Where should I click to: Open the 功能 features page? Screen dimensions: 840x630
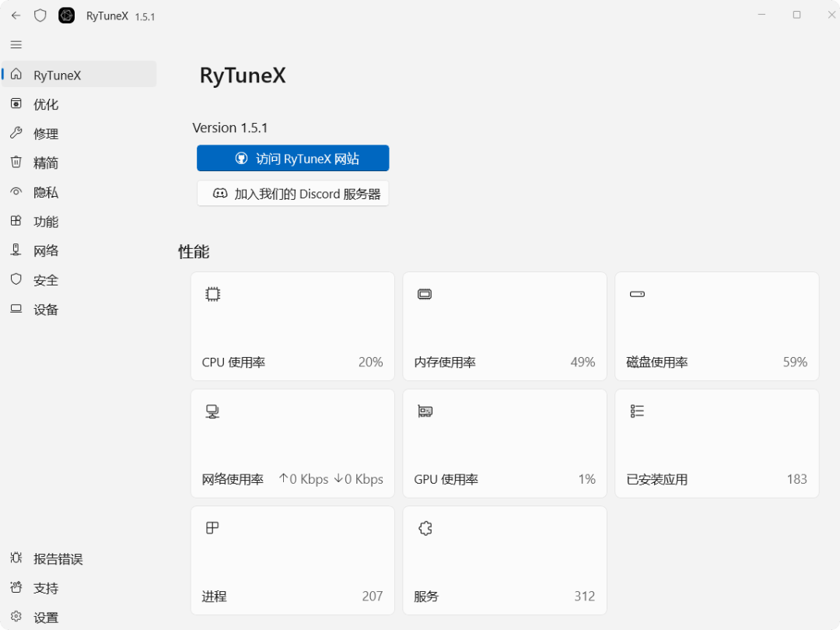point(45,222)
